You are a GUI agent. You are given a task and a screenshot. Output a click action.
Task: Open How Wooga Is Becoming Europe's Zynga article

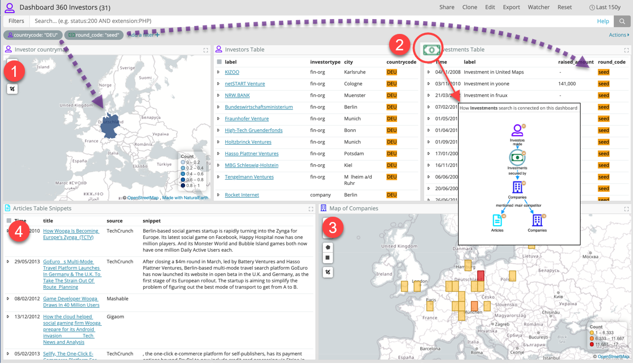[x=71, y=235]
